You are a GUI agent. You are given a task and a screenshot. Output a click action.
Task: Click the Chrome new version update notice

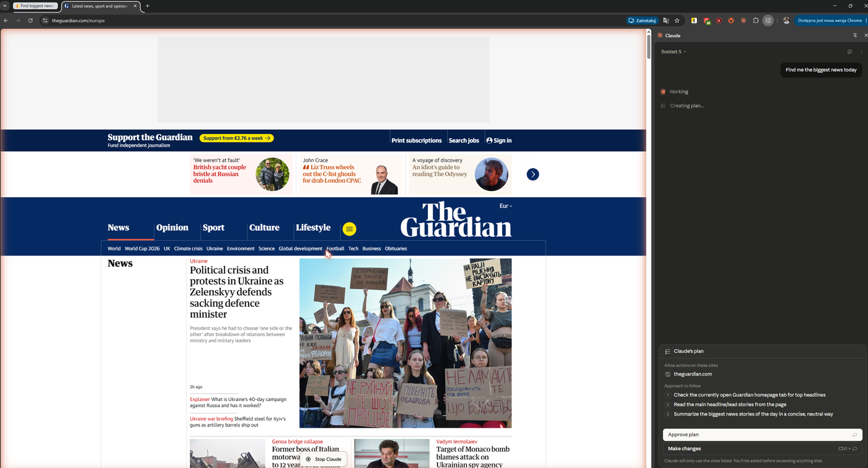830,20
